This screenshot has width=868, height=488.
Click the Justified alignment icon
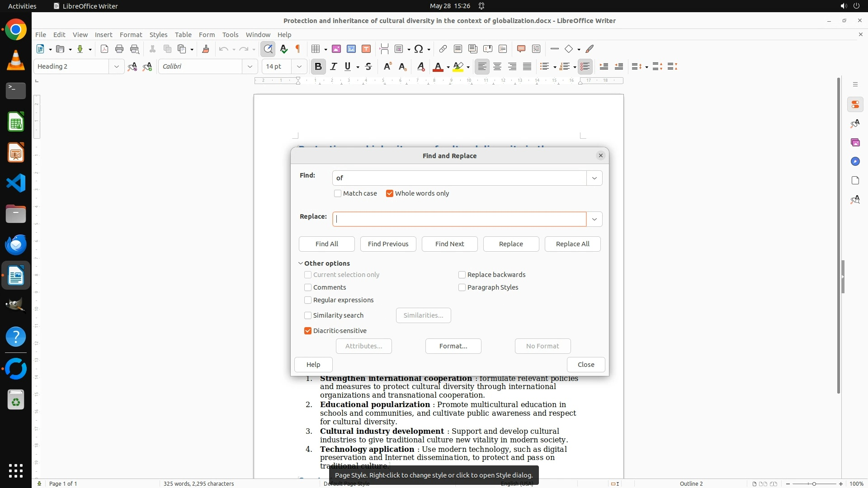point(527,66)
